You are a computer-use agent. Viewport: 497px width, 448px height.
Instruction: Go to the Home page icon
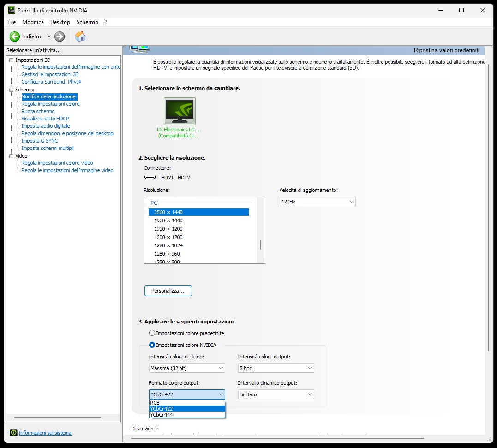(80, 36)
